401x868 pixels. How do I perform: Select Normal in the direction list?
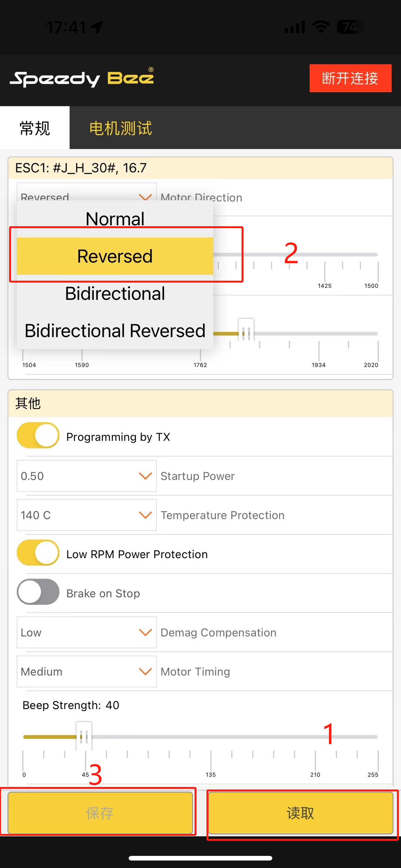coord(115,218)
